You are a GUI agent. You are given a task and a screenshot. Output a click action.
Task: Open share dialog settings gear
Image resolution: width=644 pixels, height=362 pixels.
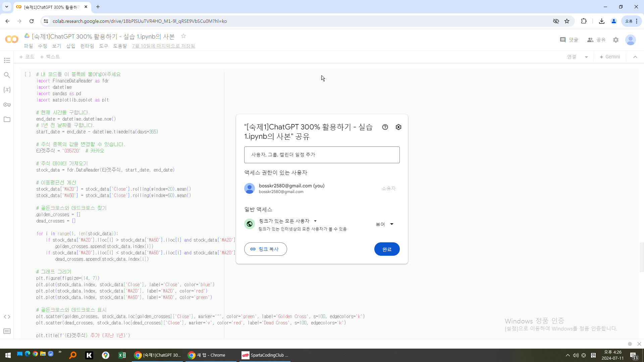pos(398,127)
